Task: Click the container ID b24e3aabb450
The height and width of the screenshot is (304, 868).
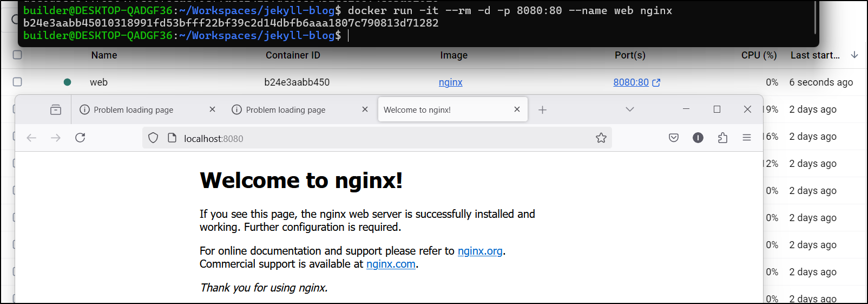Action: [x=297, y=82]
